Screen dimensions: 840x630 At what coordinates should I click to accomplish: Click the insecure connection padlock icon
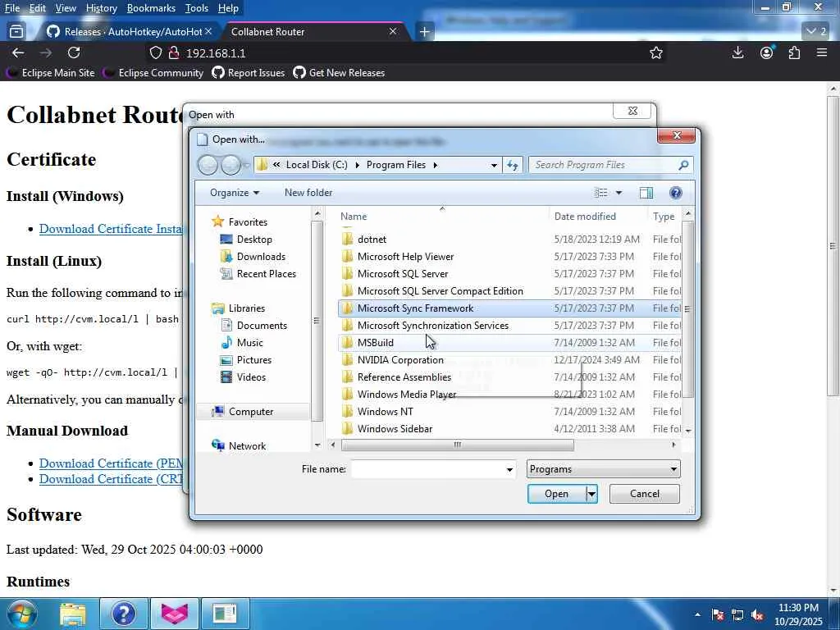pyautogui.click(x=174, y=52)
